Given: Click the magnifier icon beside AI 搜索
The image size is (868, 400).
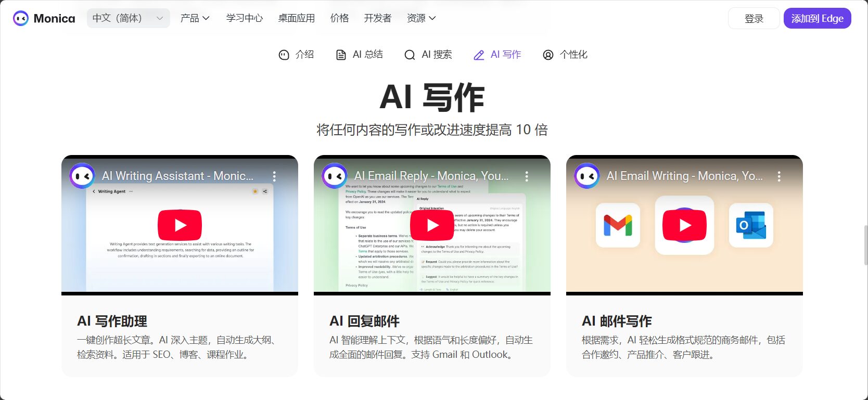Looking at the screenshot, I should click(x=410, y=55).
